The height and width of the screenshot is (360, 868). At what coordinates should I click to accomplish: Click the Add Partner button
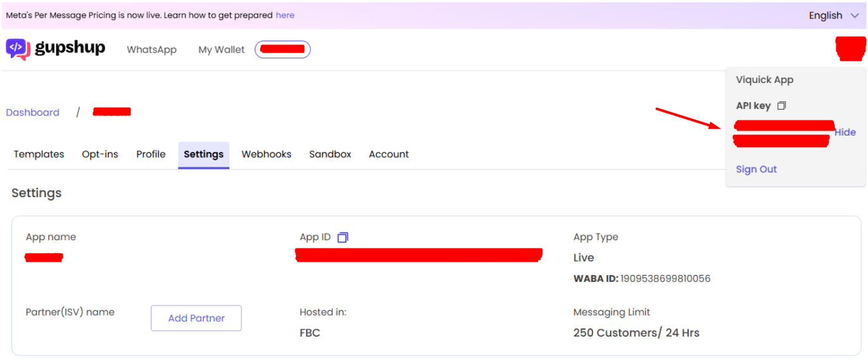tap(196, 318)
